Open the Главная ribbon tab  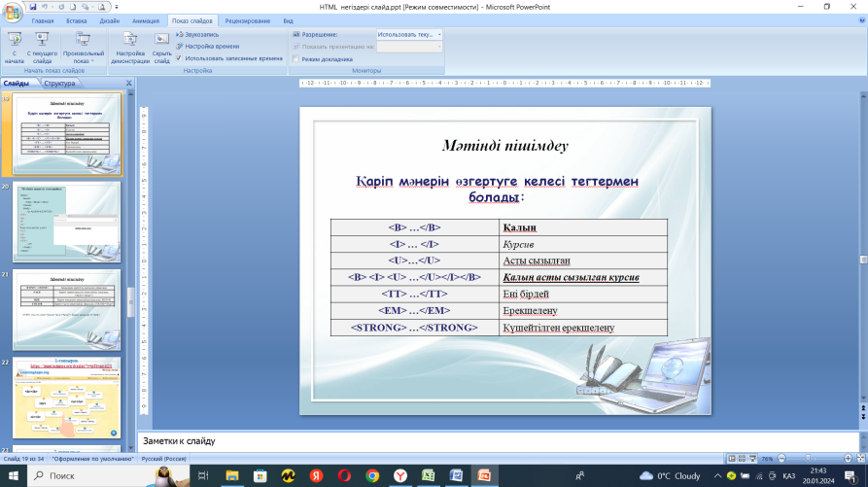click(43, 21)
